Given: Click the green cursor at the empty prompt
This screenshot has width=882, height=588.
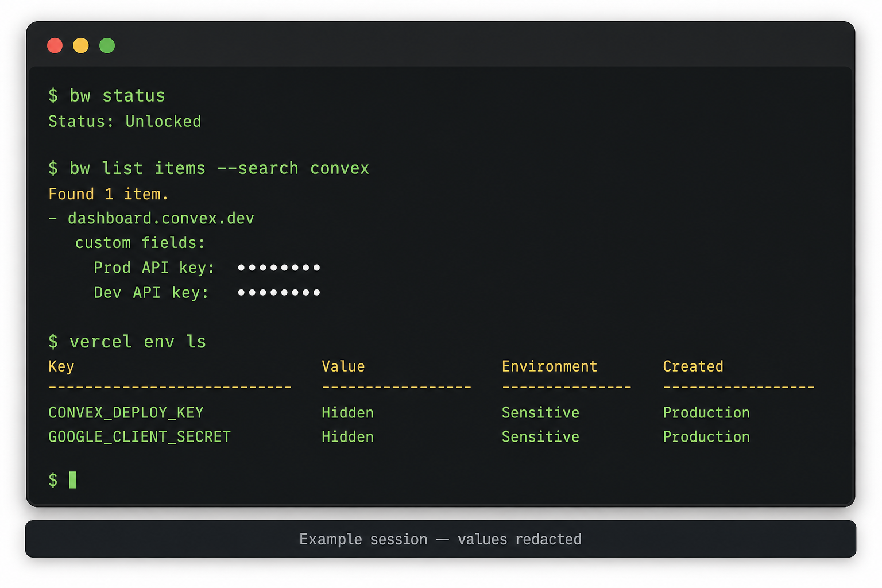Looking at the screenshot, I should tap(73, 479).
